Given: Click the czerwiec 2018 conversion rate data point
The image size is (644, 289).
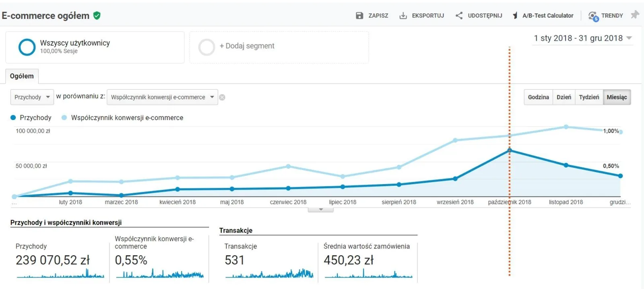Looking at the screenshot, I should (288, 166).
